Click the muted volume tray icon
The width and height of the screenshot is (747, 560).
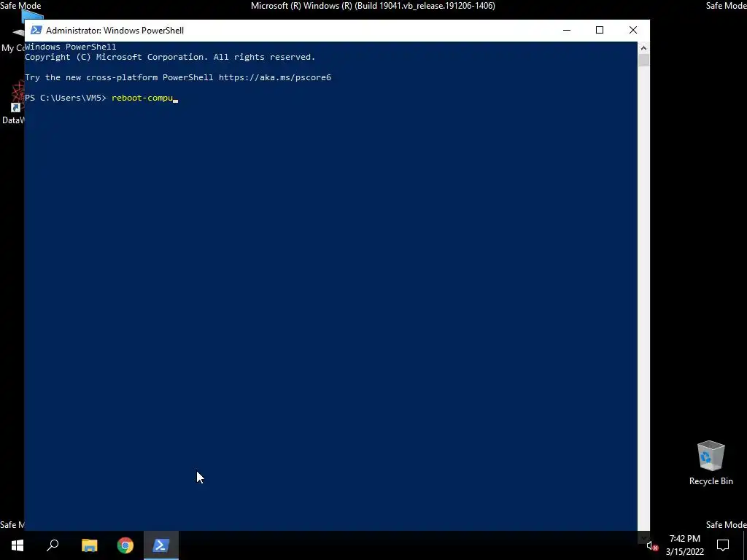tap(652, 545)
